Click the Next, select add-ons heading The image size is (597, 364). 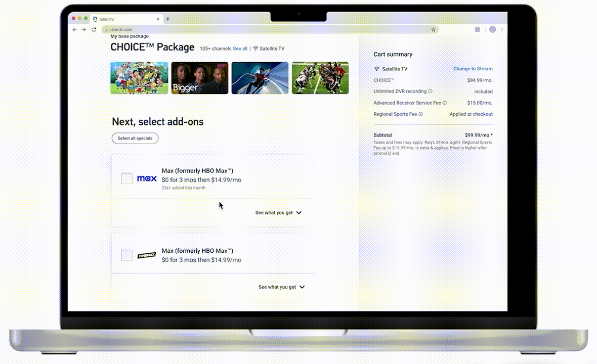(x=158, y=122)
